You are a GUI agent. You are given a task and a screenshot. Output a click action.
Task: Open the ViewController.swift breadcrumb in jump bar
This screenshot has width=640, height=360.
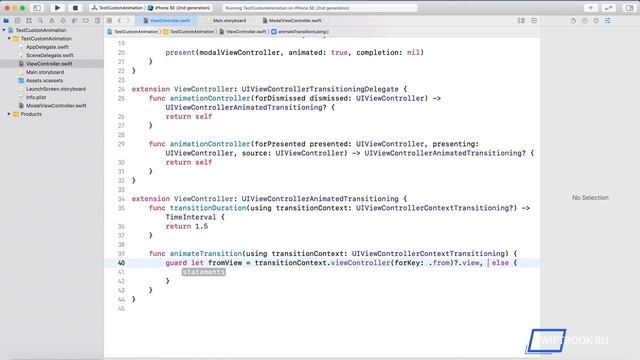click(242, 31)
